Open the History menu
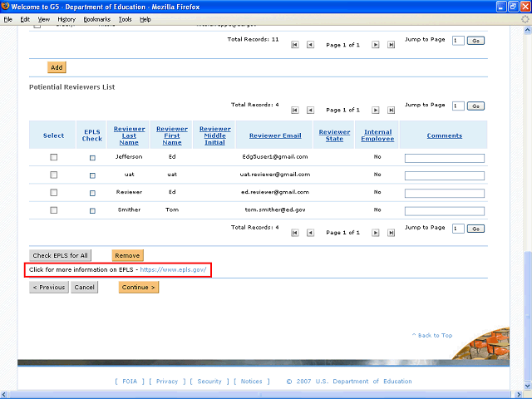The image size is (532, 399). [66, 18]
